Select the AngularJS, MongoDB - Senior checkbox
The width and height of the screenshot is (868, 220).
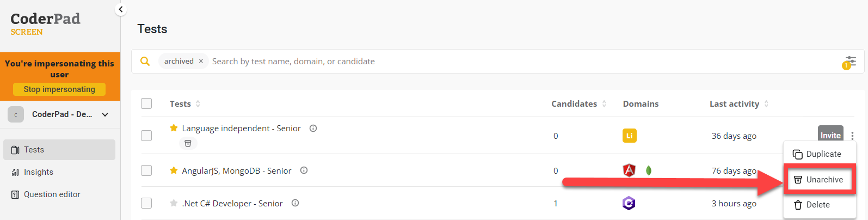(146, 170)
